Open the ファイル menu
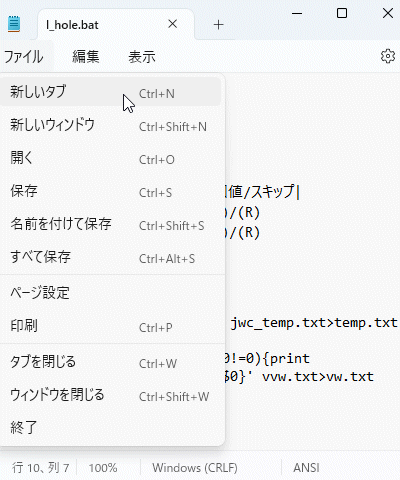This screenshot has height=480, width=400. pos(24,56)
